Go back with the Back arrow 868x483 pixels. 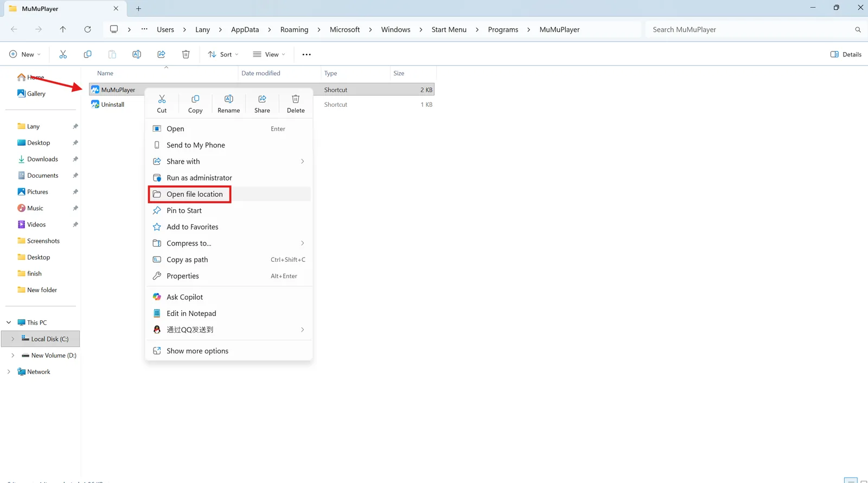tap(14, 29)
